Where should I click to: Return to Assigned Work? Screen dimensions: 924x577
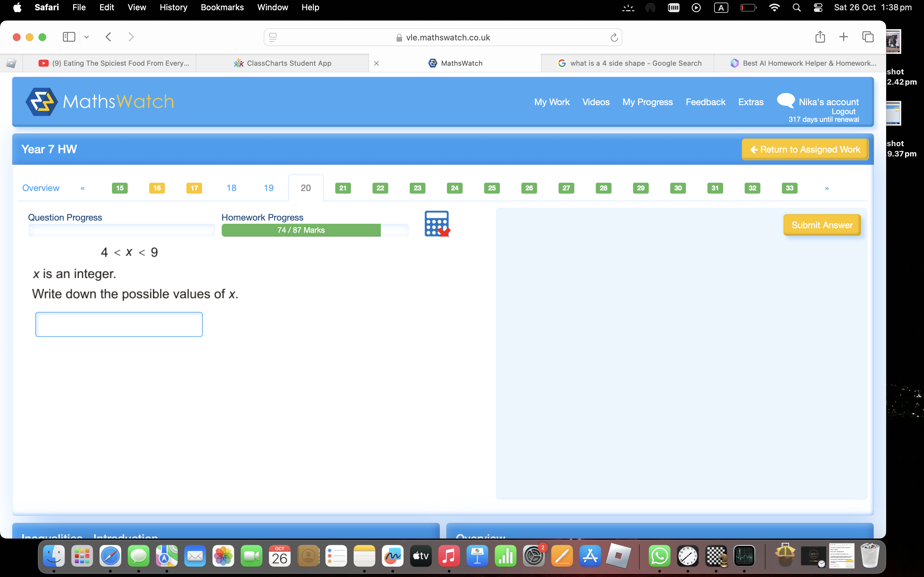pos(806,149)
